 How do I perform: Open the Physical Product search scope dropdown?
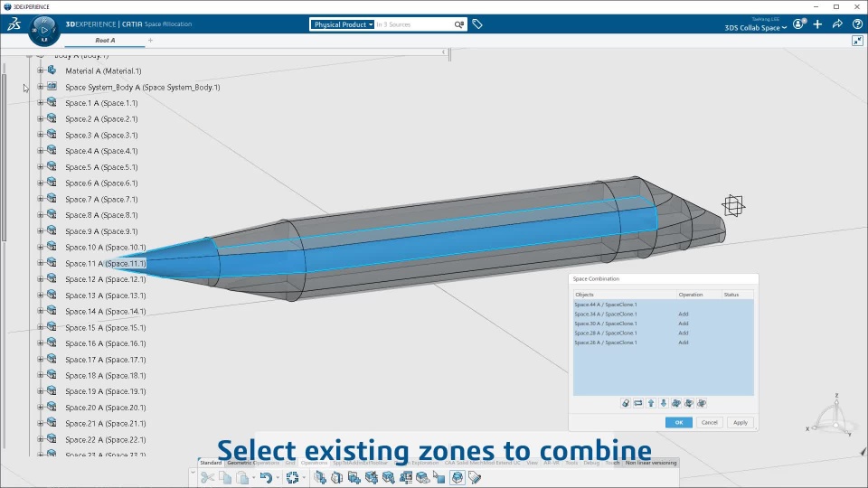point(343,24)
